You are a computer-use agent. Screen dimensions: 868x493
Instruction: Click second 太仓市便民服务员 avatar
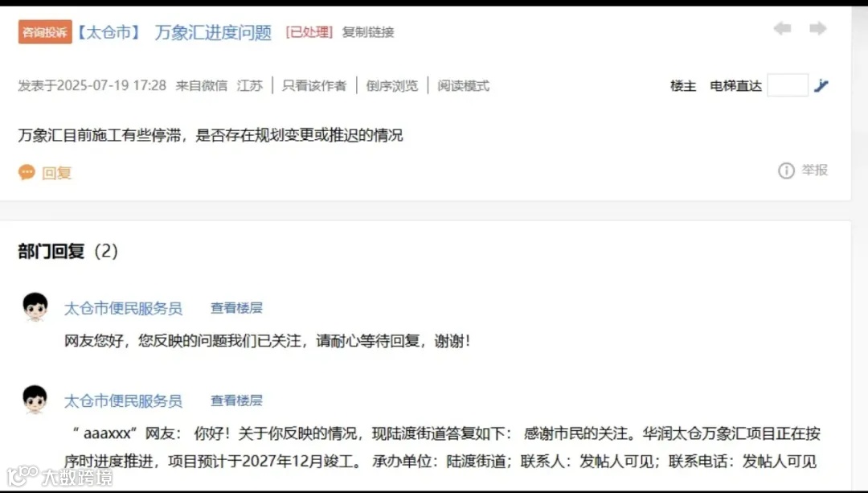35,400
